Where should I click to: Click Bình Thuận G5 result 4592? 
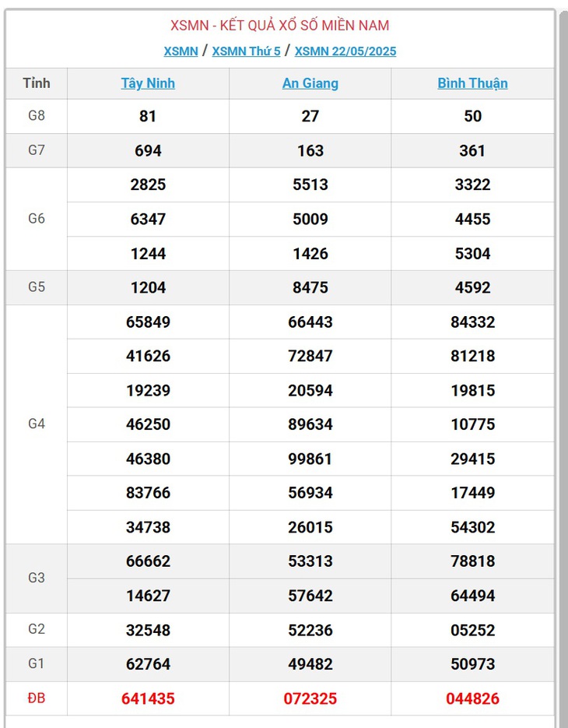472,287
